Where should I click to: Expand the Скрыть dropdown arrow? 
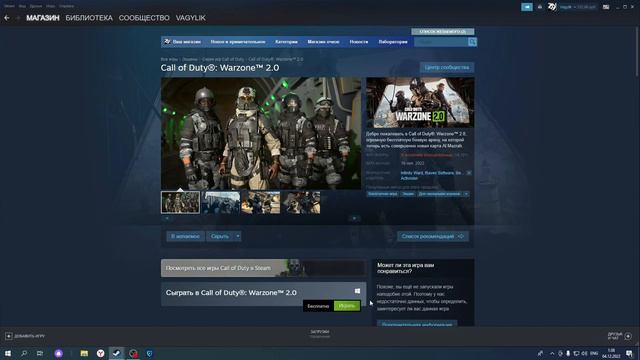238,236
